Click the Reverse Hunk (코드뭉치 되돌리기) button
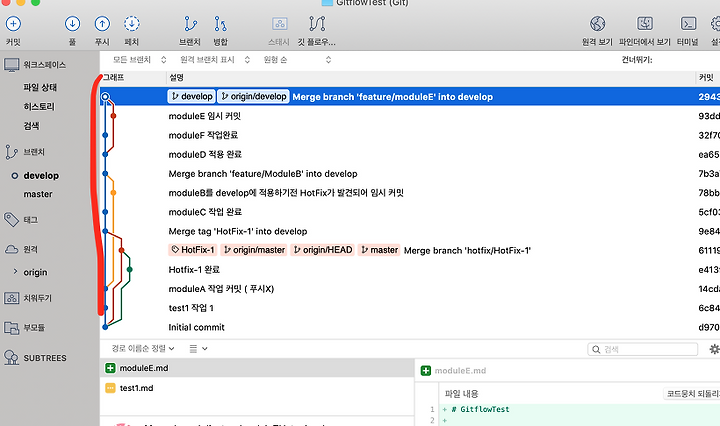720x426 pixels. pyautogui.click(x=692, y=394)
